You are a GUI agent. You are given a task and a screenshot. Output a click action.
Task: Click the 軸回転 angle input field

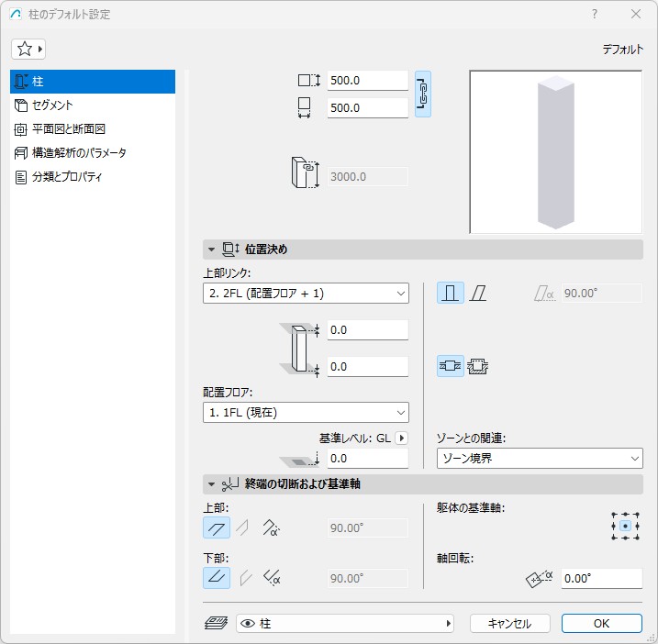pos(601,579)
